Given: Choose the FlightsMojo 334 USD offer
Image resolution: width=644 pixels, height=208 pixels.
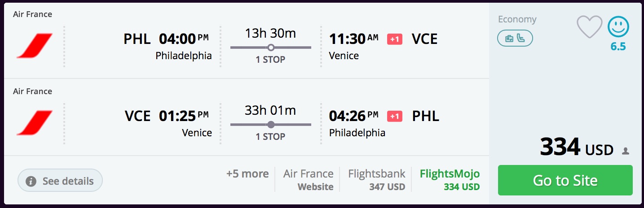Looking at the screenshot, I should tap(450, 179).
